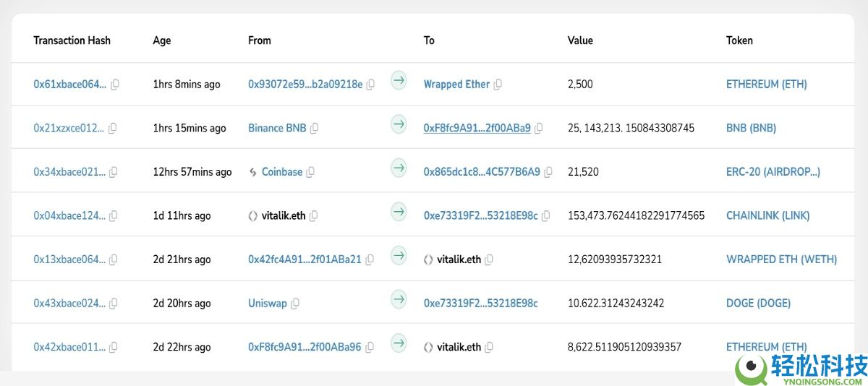Viewport: 868px width, 386px height.
Task: Select the Uniswap sender link
Action: 268,303
